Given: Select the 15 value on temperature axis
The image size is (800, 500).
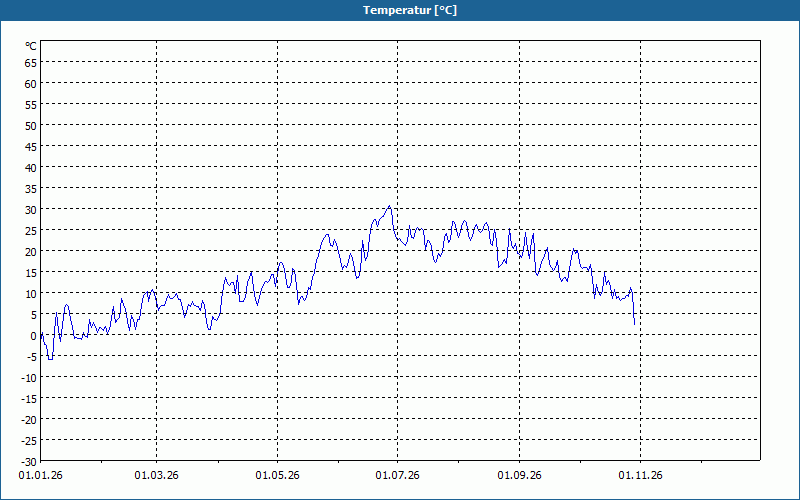Looking at the screenshot, I should coord(31,273).
